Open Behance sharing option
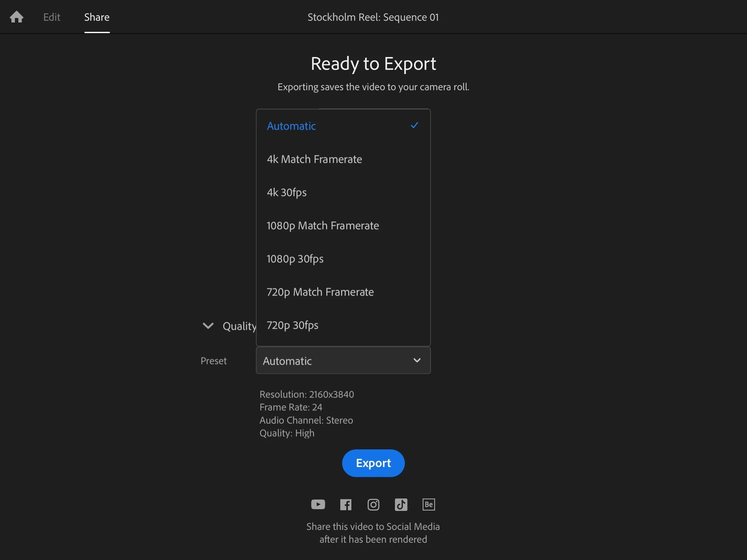 (428, 504)
